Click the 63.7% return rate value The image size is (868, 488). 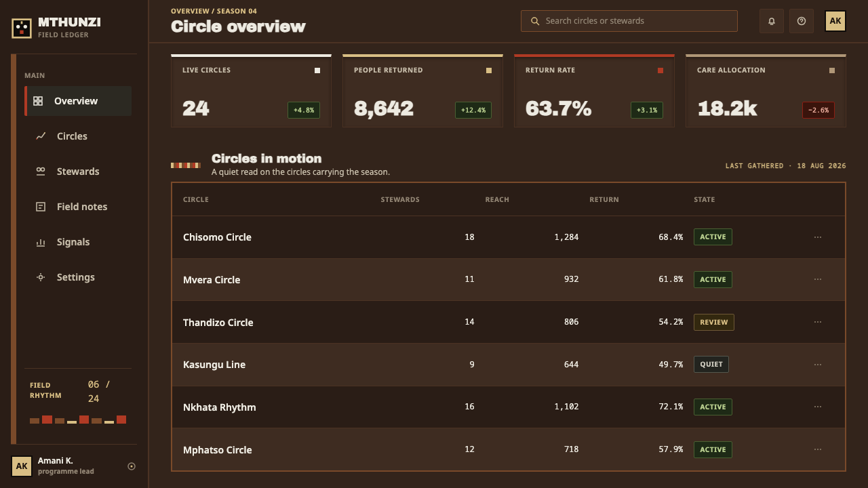click(558, 108)
